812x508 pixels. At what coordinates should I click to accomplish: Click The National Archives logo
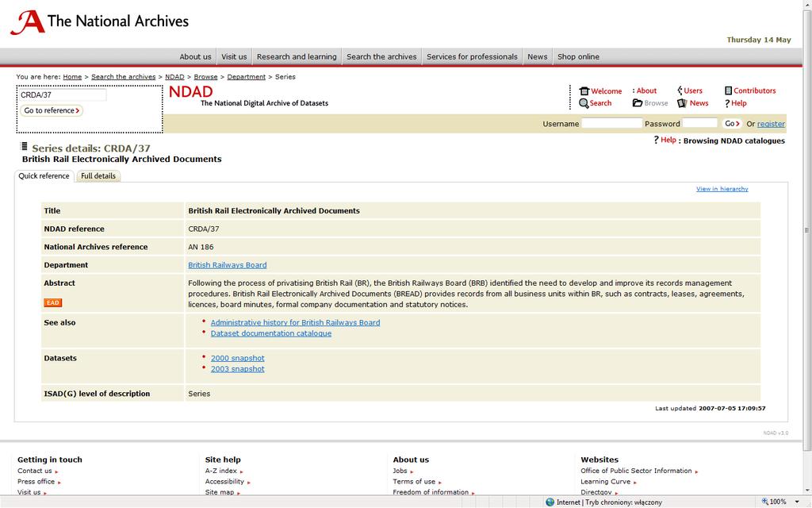(x=99, y=22)
